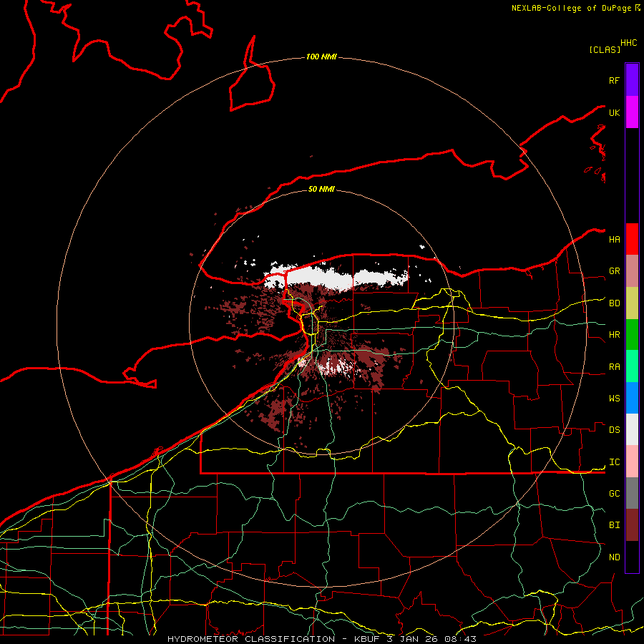Click the BD yellow legend swatch
The height and width of the screenshot is (644, 644).
click(632, 303)
